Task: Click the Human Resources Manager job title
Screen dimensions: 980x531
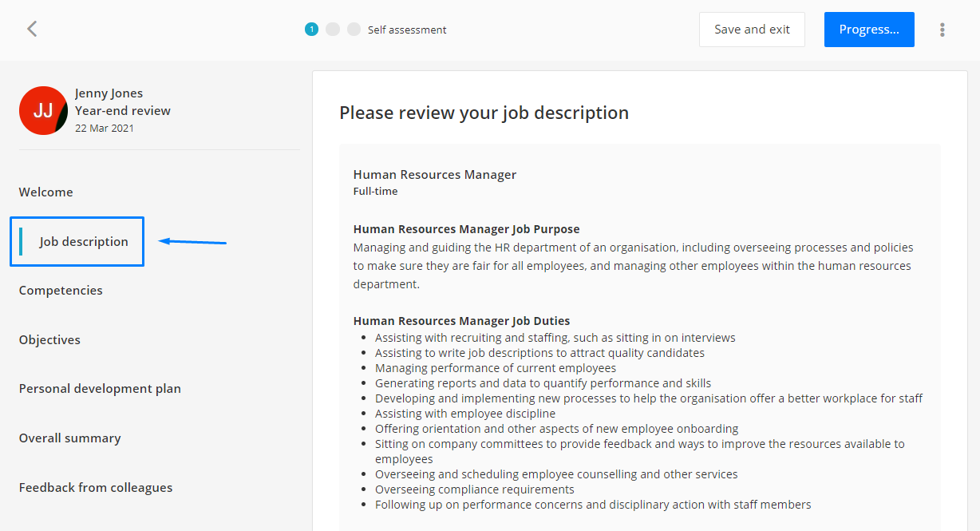Action: click(x=435, y=175)
